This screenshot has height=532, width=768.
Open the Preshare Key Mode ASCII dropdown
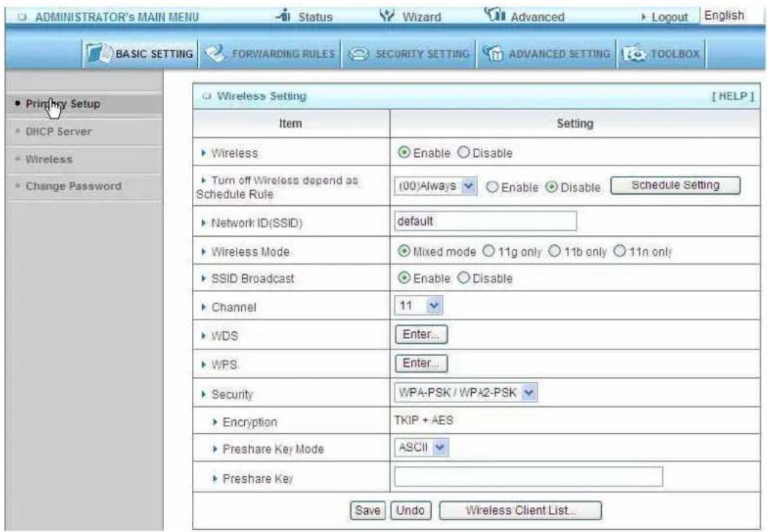(421, 447)
